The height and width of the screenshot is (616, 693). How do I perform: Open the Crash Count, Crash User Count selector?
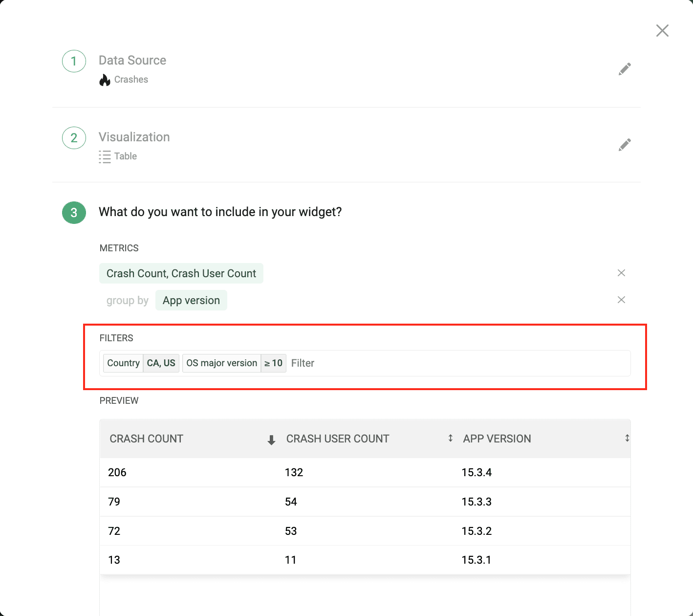181,273
